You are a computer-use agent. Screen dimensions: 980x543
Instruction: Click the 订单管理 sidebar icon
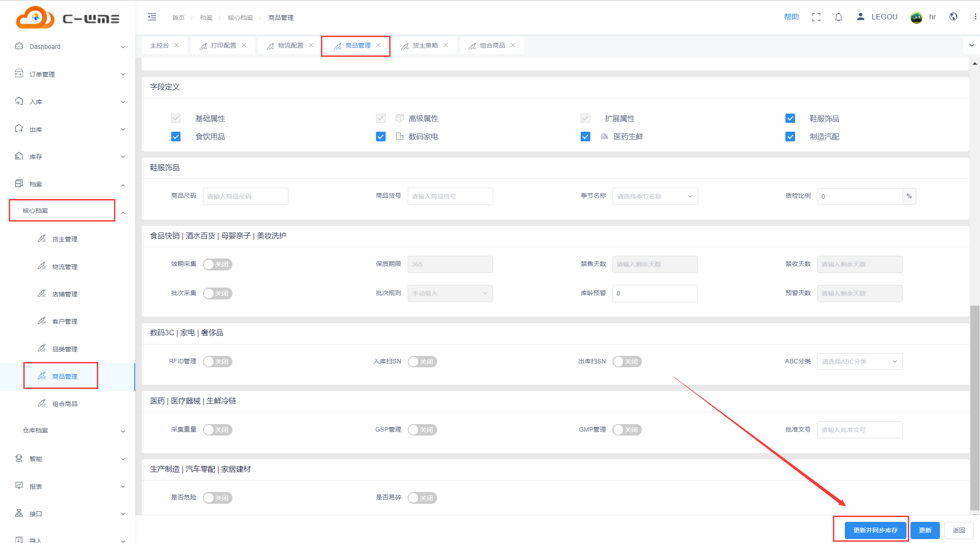point(19,74)
